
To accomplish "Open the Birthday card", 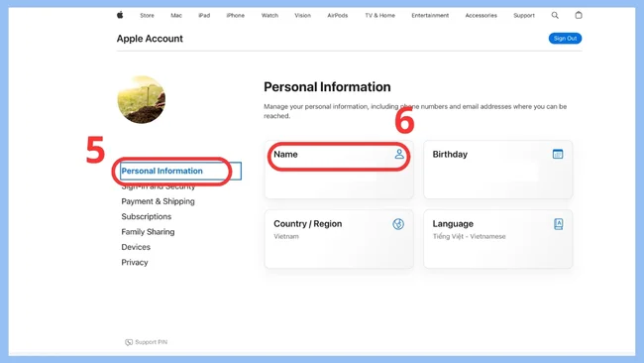I will tap(497, 170).
